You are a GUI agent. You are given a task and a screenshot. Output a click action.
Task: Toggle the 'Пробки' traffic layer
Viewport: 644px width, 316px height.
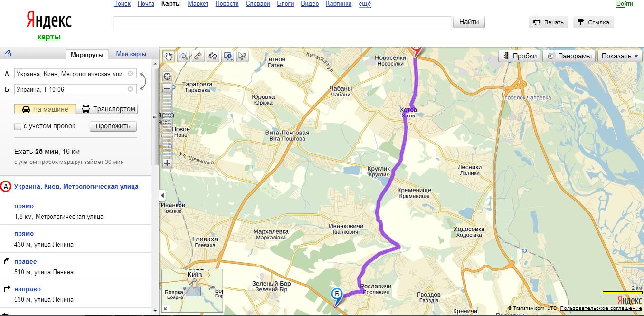coord(519,56)
